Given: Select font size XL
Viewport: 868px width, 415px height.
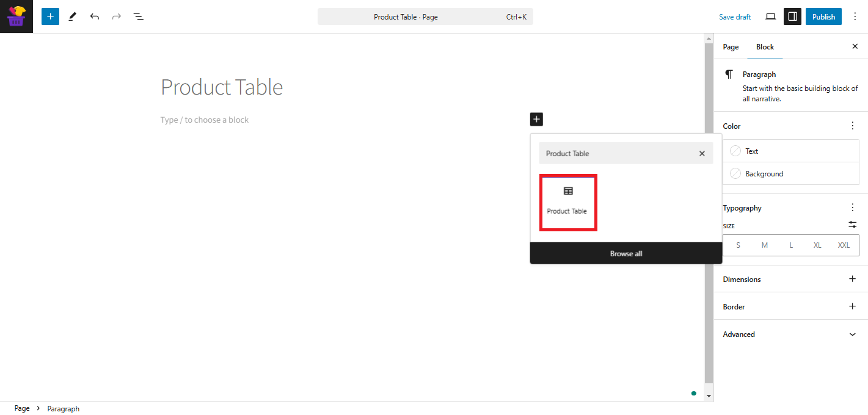Looking at the screenshot, I should coord(817,245).
